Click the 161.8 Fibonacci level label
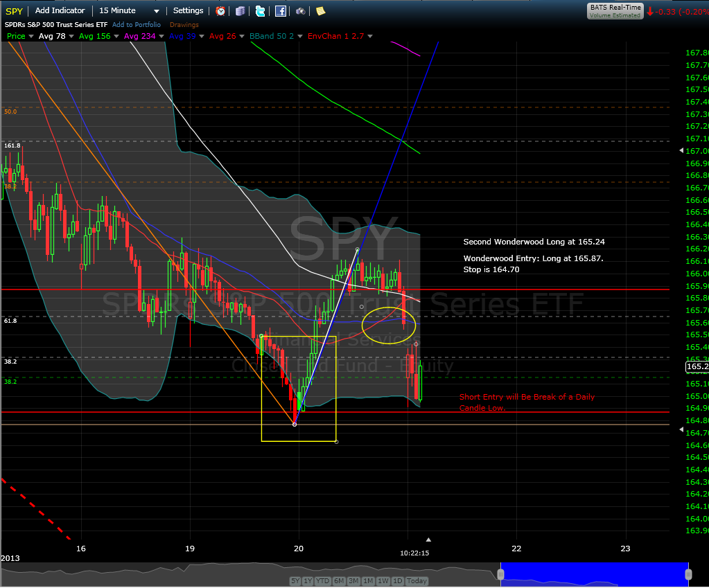This screenshot has width=709, height=588. [x=12, y=145]
